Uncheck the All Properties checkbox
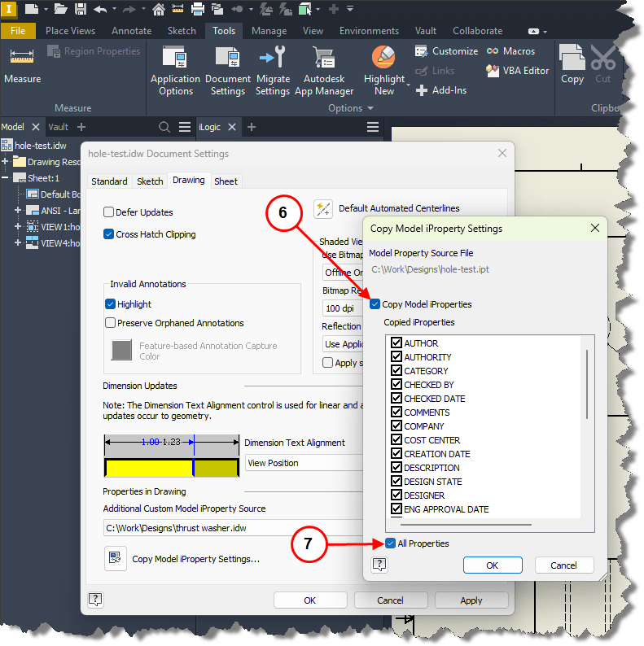Viewport: 644px width, 646px height. (x=391, y=543)
